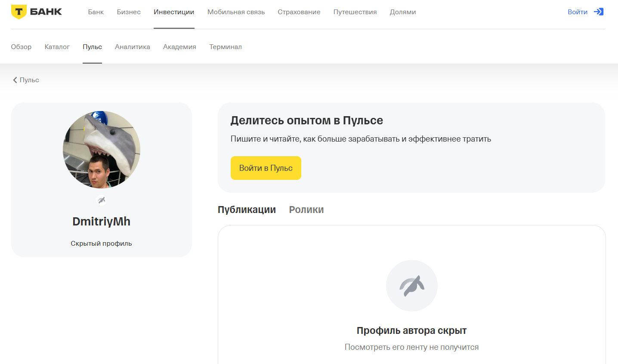
Task: Open the DmitriyMh avatar photo
Action: click(x=102, y=150)
